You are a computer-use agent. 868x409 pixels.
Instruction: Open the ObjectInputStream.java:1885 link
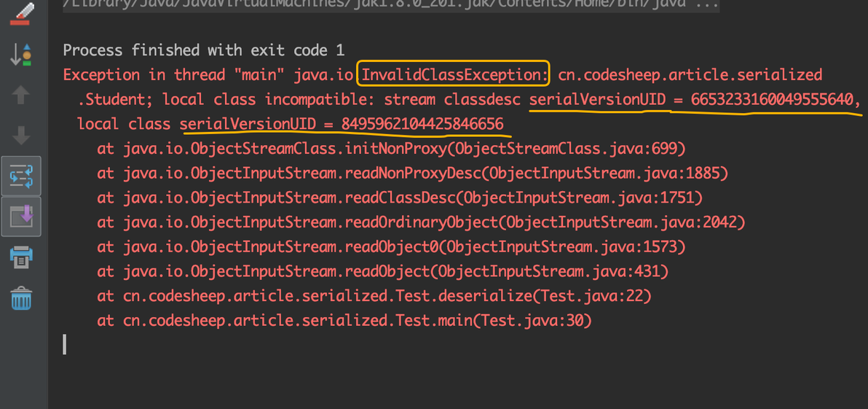603,174
